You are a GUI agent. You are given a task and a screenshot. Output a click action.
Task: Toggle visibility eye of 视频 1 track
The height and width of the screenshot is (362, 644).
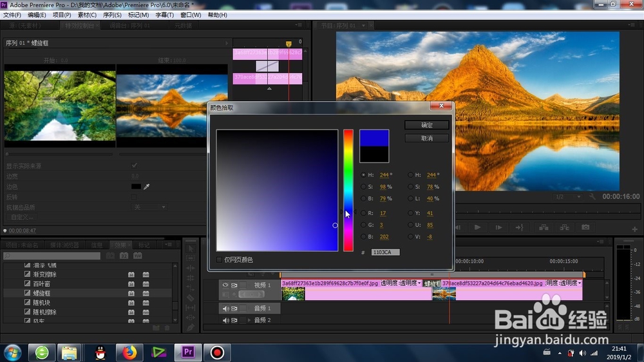(225, 285)
